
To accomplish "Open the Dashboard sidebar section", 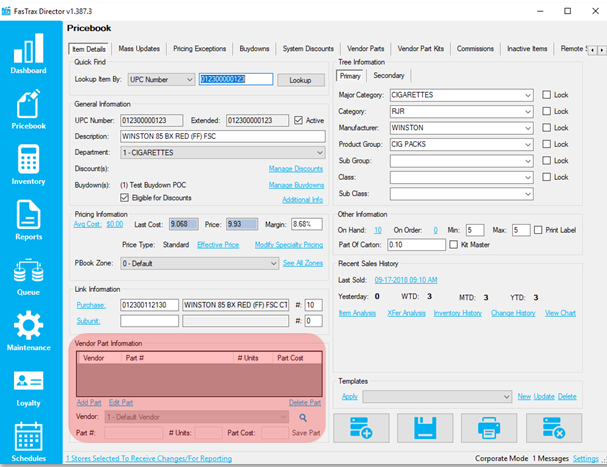I will (x=28, y=53).
